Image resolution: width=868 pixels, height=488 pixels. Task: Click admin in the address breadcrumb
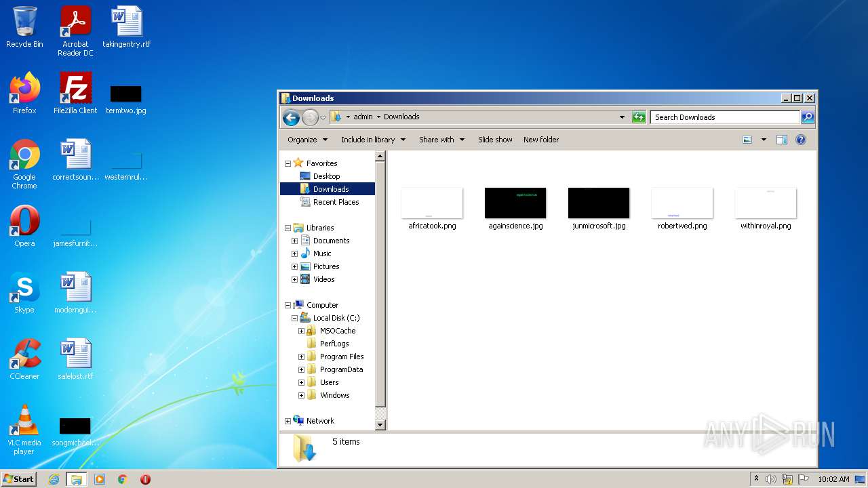point(363,117)
